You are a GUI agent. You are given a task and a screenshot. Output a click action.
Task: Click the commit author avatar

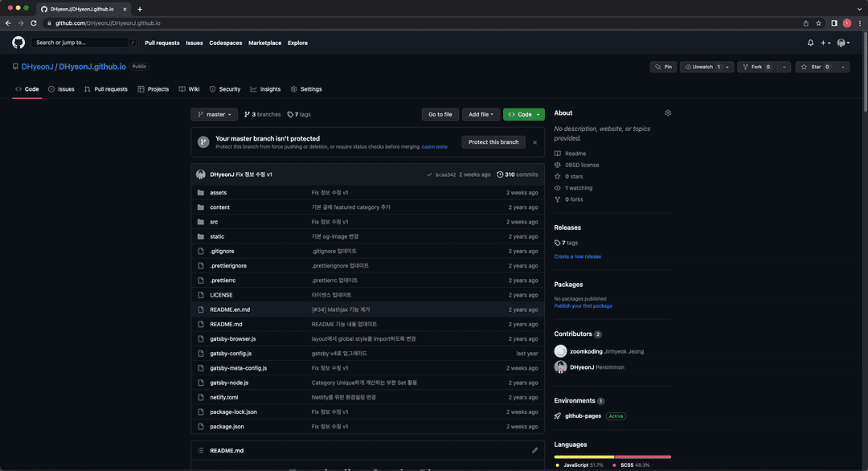coord(201,174)
